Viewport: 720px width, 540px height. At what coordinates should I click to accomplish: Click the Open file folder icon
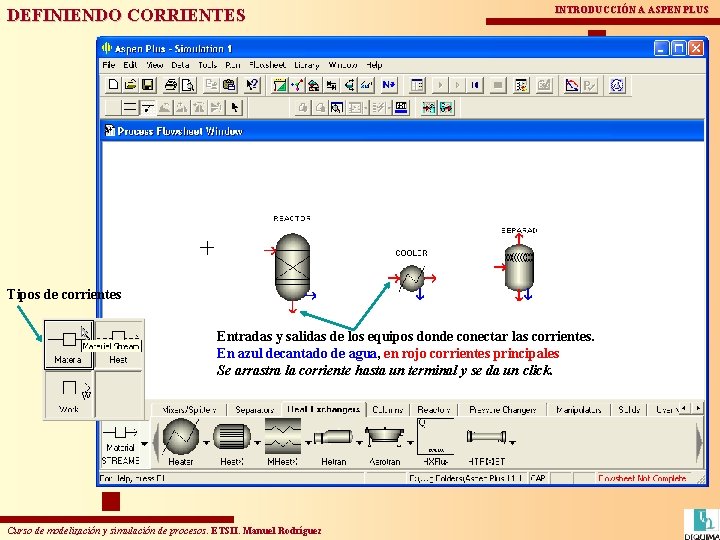coord(130,85)
